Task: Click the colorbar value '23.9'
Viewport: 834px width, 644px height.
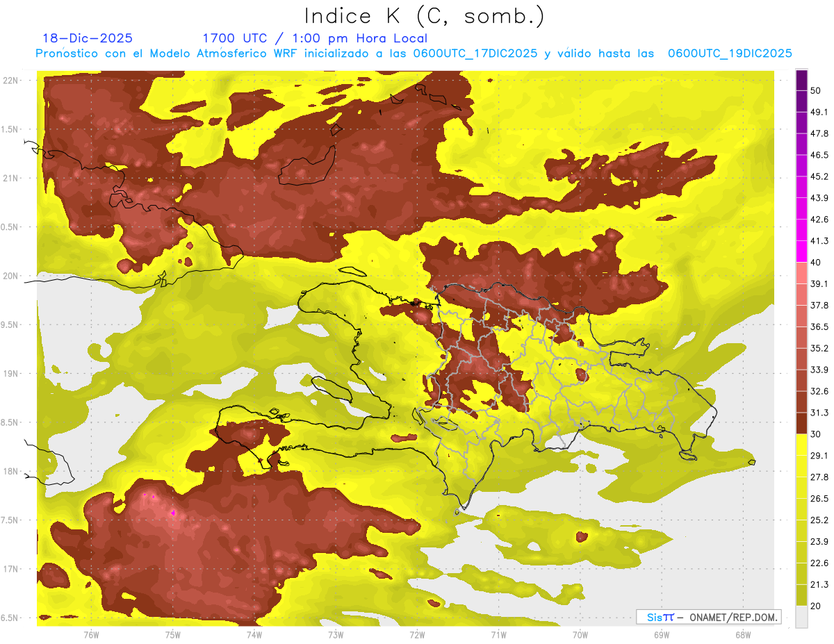Action: 819,542
